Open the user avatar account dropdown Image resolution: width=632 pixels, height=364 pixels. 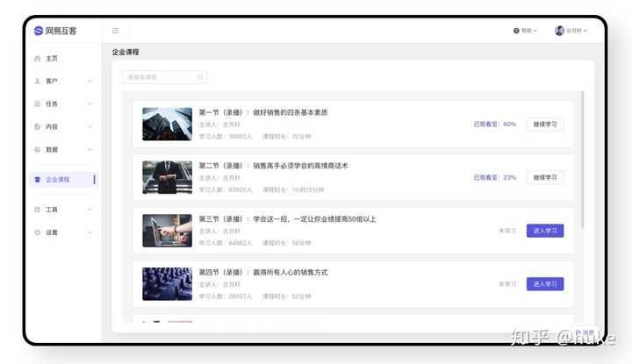pyautogui.click(x=571, y=31)
